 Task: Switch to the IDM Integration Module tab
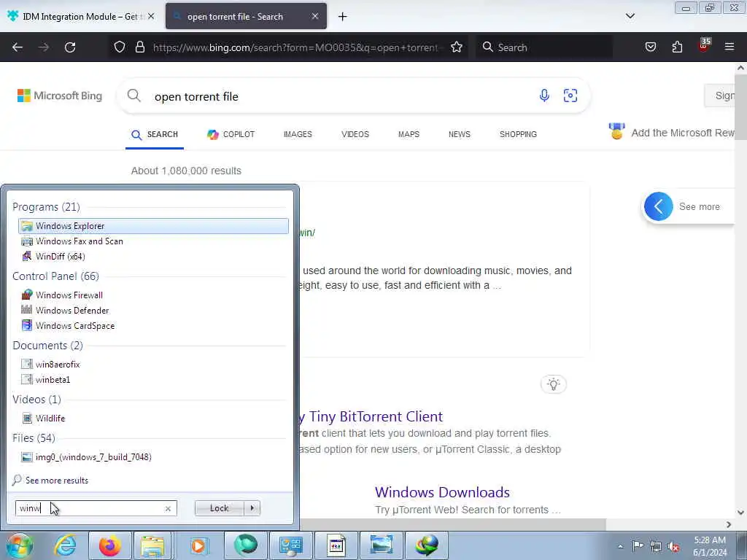81,16
